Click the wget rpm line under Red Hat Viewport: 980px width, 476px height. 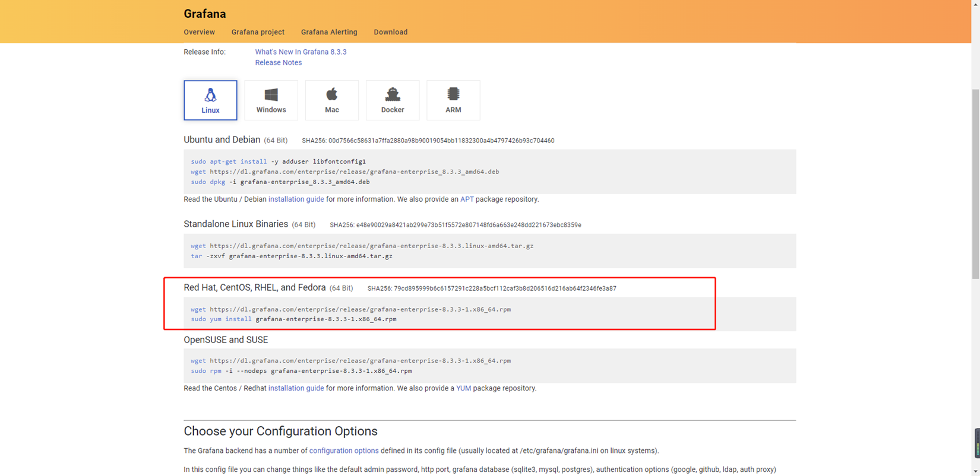click(351, 309)
